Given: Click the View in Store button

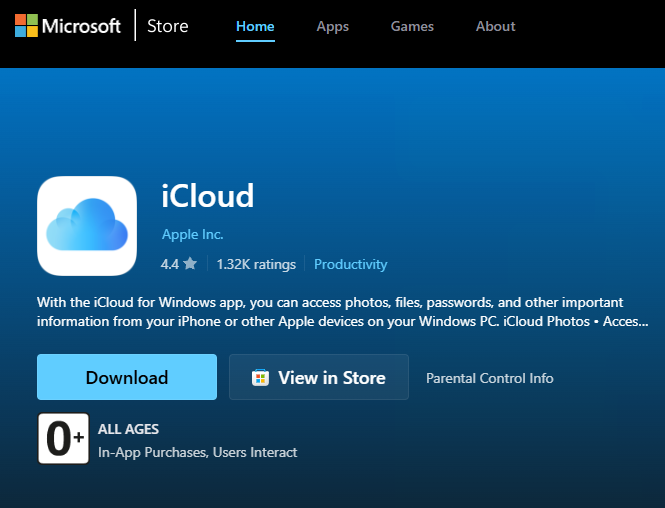Looking at the screenshot, I should [x=319, y=377].
